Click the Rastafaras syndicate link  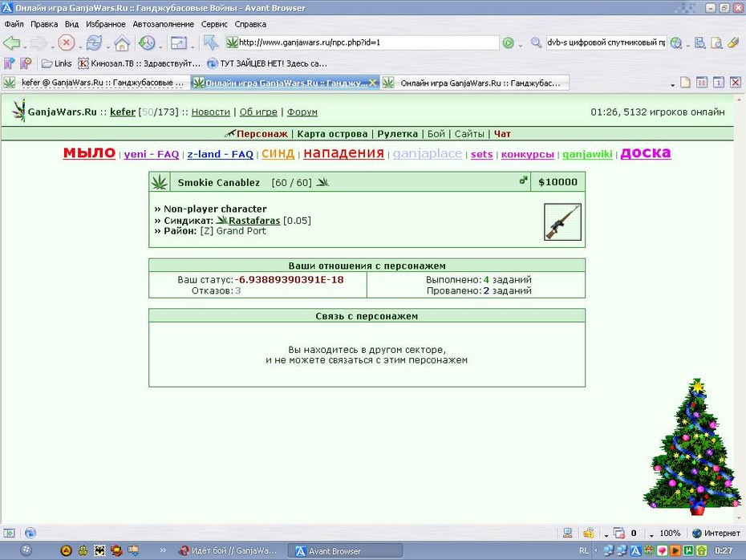[254, 221]
